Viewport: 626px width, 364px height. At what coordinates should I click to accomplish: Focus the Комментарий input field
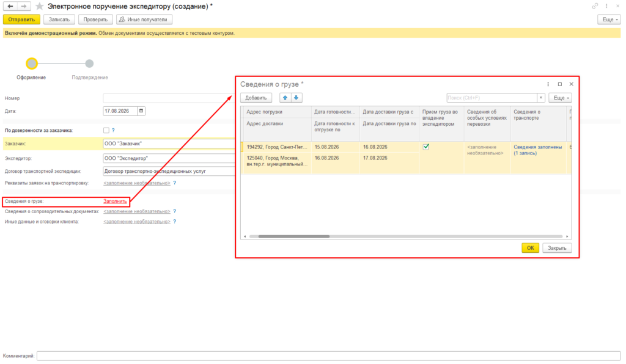pyautogui.click(x=328, y=355)
